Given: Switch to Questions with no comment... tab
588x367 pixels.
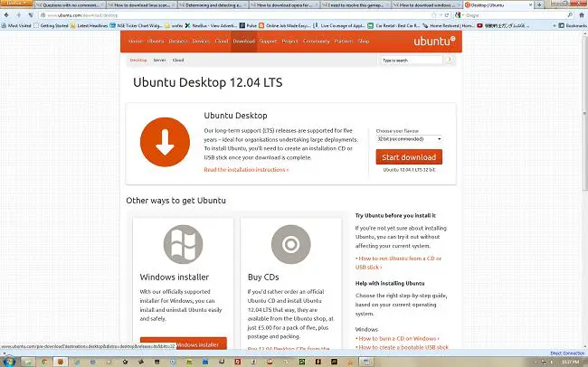Looking at the screenshot, I should click(71, 5).
